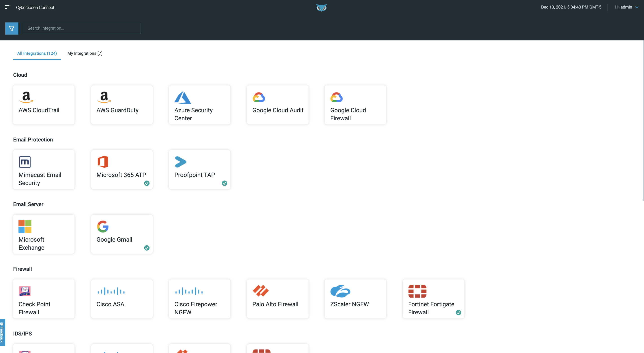Click the Mimecast logo icon
The height and width of the screenshot is (353, 644).
pyautogui.click(x=25, y=162)
